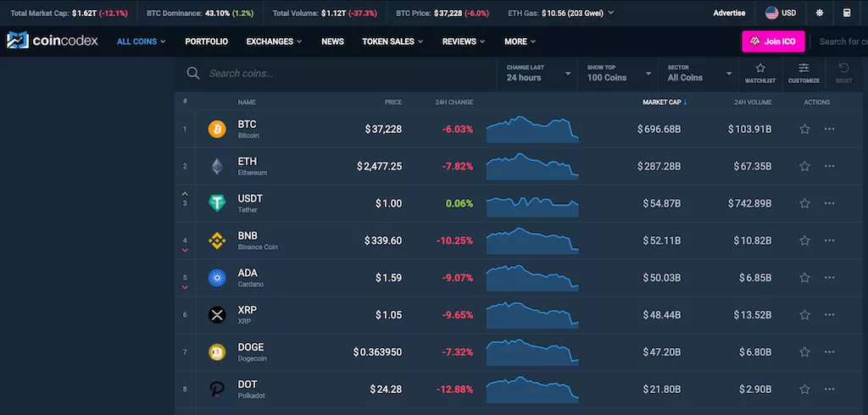Open more actions for BTC row
Viewport: 868px width, 415px height.
coord(829,129)
